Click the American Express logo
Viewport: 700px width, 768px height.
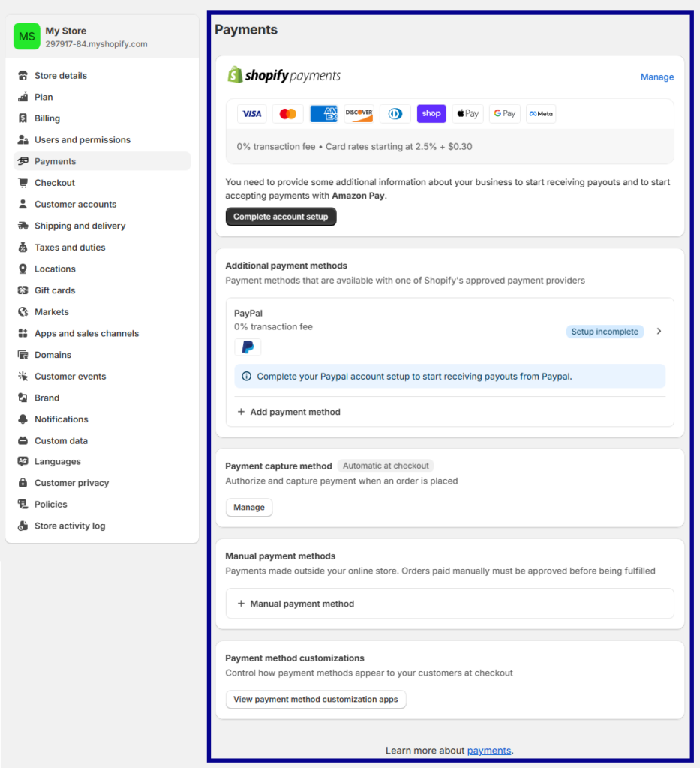tap(324, 114)
